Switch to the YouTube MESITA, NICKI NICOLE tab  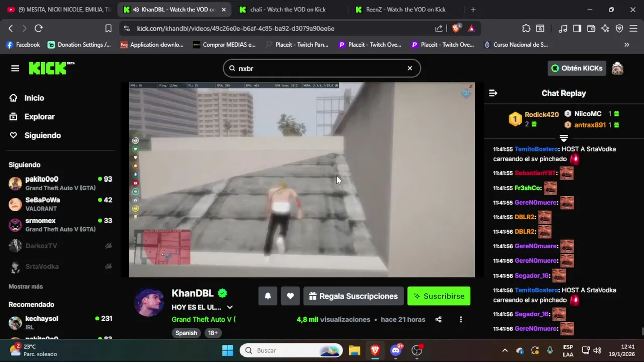59,9
